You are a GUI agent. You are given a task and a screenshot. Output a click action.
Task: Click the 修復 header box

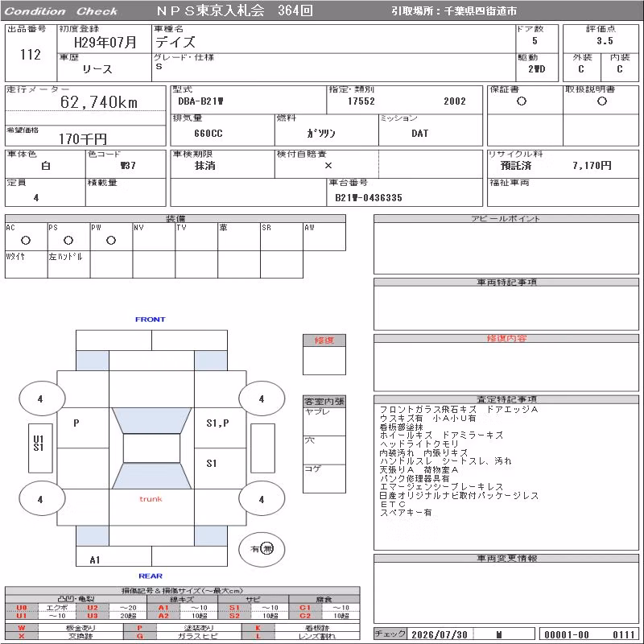click(x=324, y=341)
